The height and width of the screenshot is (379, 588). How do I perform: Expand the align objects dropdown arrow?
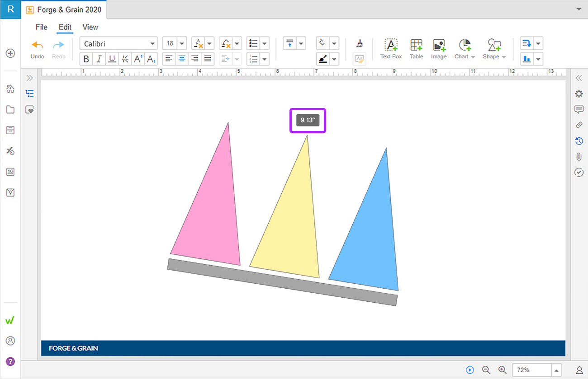pos(538,59)
